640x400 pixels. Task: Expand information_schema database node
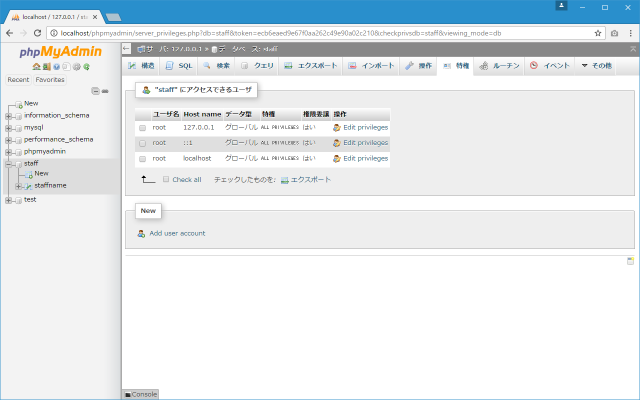(x=8, y=116)
